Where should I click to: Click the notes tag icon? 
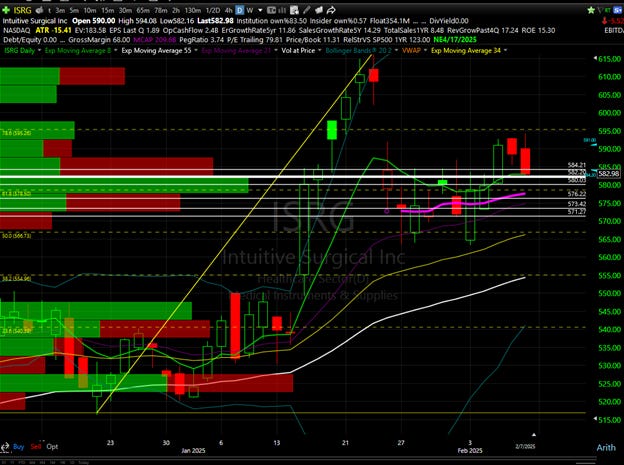coord(319,10)
